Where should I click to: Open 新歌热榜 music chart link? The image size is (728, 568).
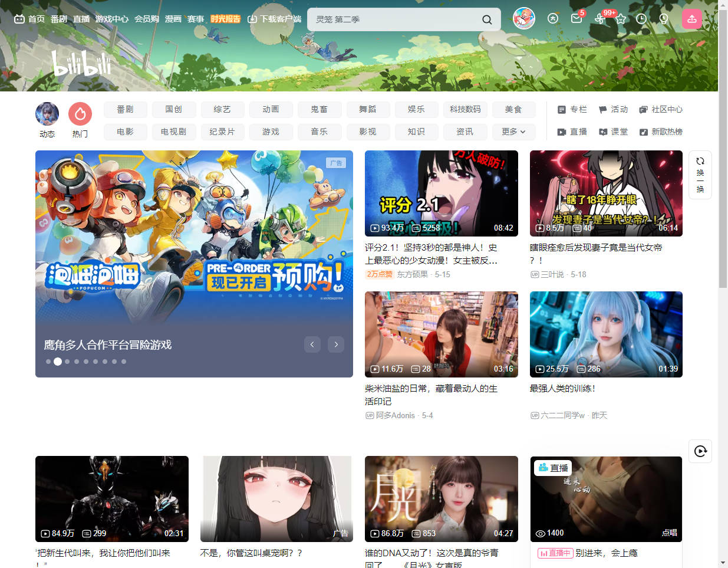pyautogui.click(x=661, y=132)
